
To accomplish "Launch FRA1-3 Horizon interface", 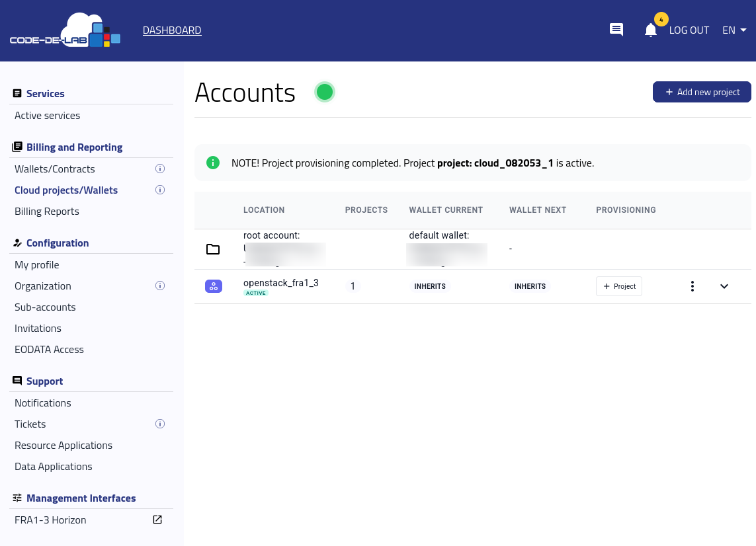I will [51, 520].
